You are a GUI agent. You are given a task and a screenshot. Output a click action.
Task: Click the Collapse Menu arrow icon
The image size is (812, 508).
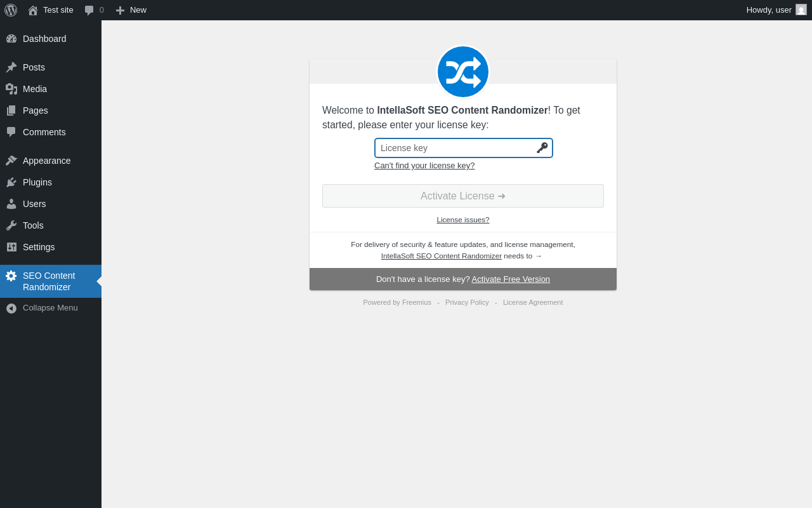click(x=11, y=308)
